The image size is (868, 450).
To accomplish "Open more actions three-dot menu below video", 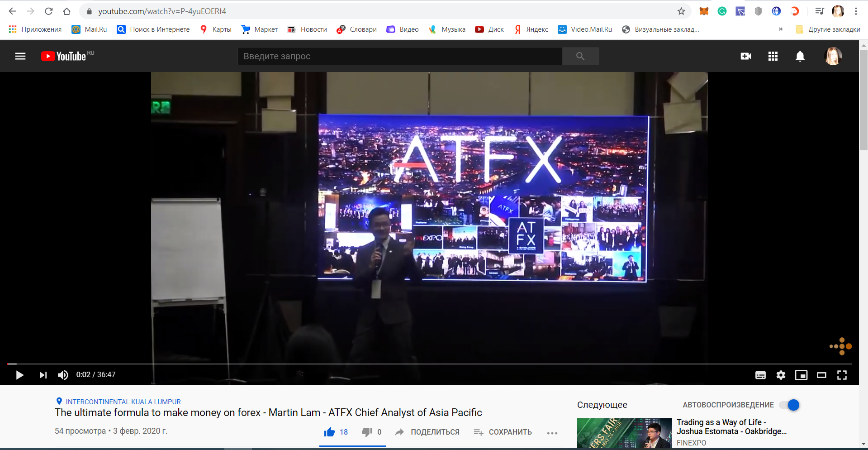I will pos(552,433).
